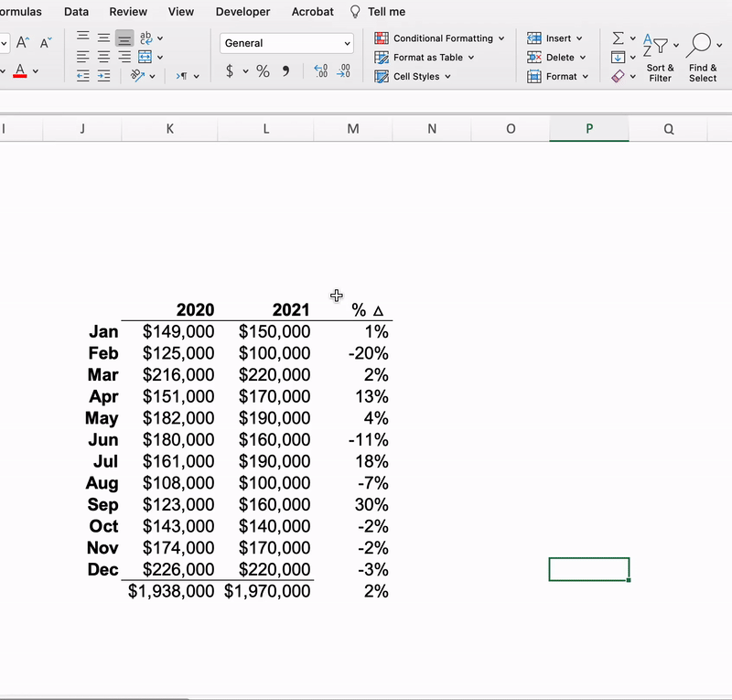Apply Percent style formatting

(263, 71)
